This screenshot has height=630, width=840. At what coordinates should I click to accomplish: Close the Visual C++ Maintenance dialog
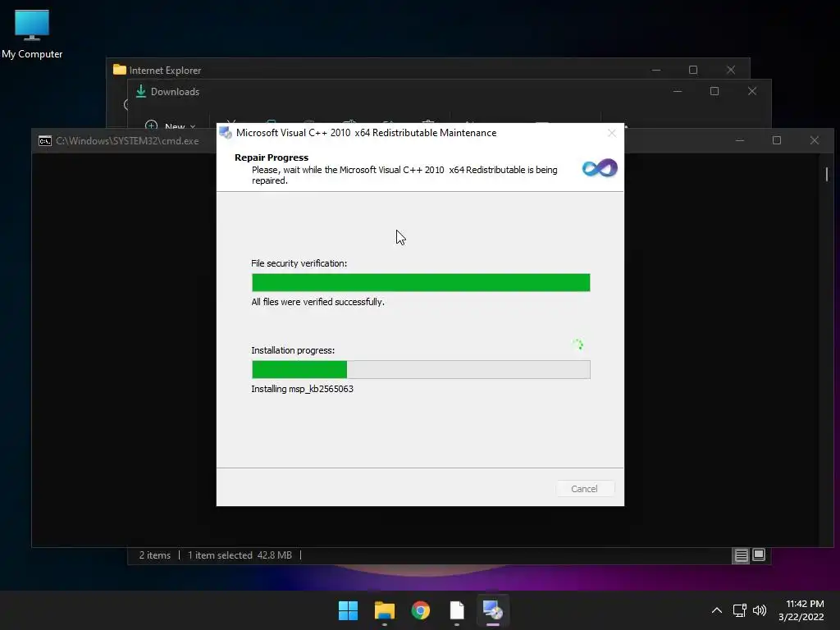point(612,133)
